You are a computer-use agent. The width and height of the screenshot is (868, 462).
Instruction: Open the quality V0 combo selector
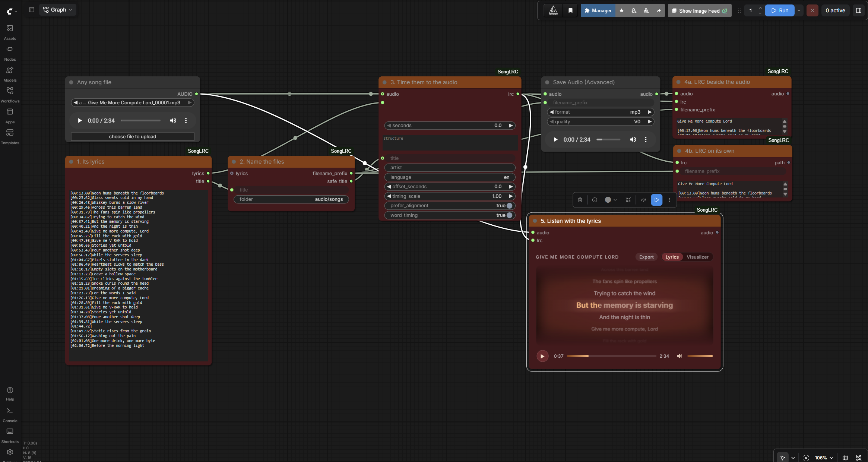tap(601, 122)
